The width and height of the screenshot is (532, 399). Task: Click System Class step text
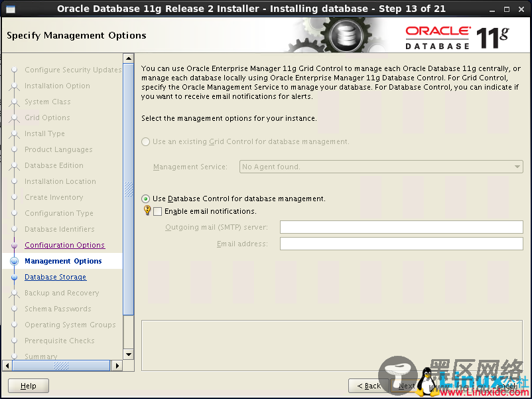pos(48,102)
